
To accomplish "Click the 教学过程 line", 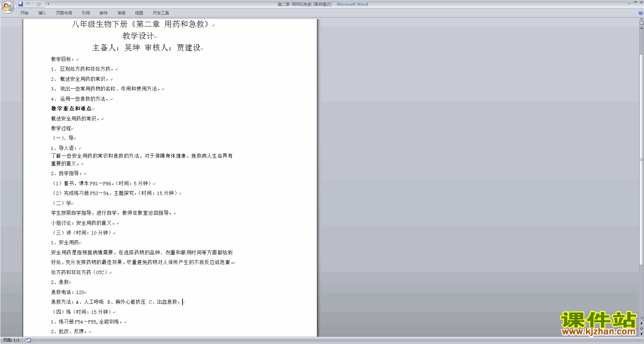I will click(61, 128).
